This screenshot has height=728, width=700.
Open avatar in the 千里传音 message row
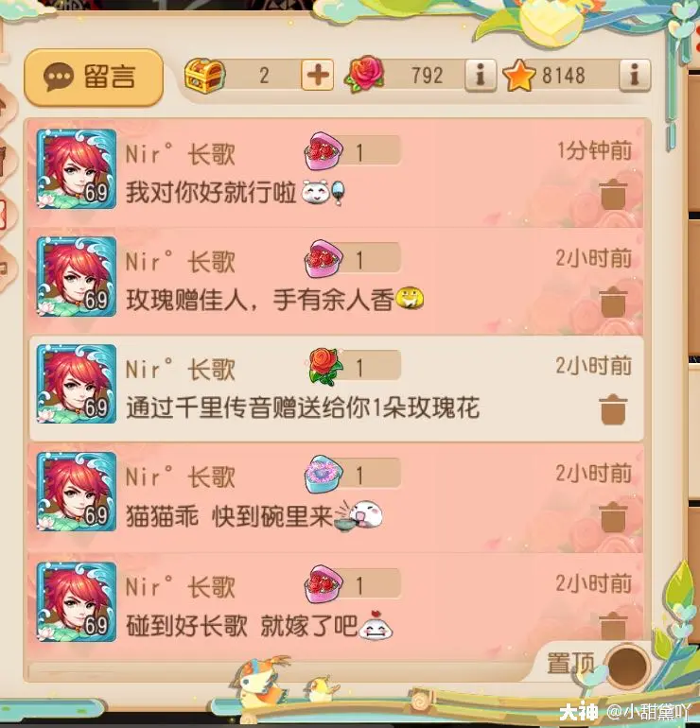coord(77,384)
